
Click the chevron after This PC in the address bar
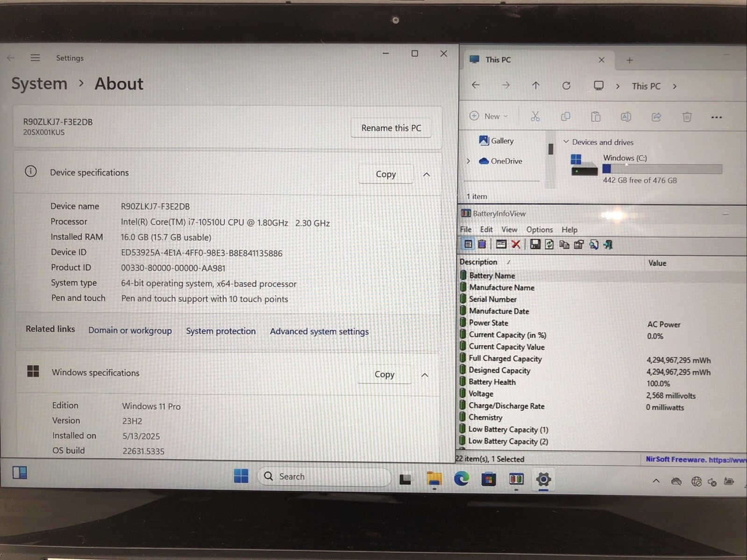(x=675, y=86)
